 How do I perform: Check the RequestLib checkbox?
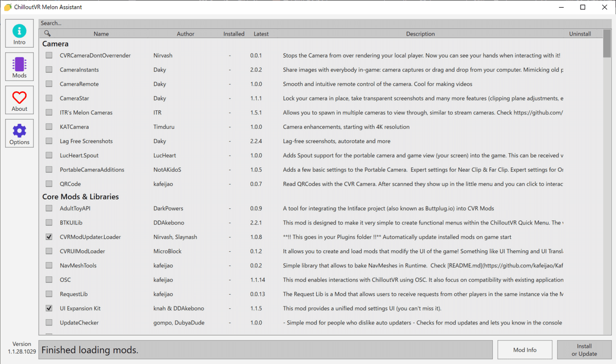(49, 294)
